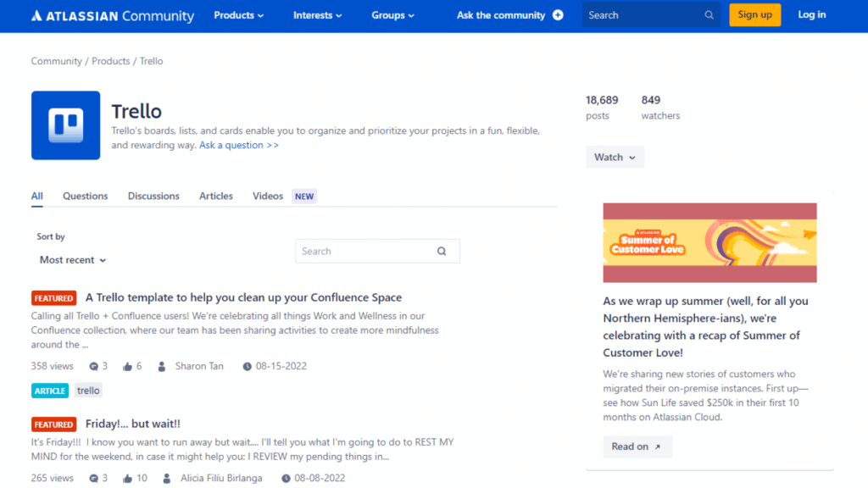
Task: Click the magnifier icon in header search
Action: (x=709, y=14)
